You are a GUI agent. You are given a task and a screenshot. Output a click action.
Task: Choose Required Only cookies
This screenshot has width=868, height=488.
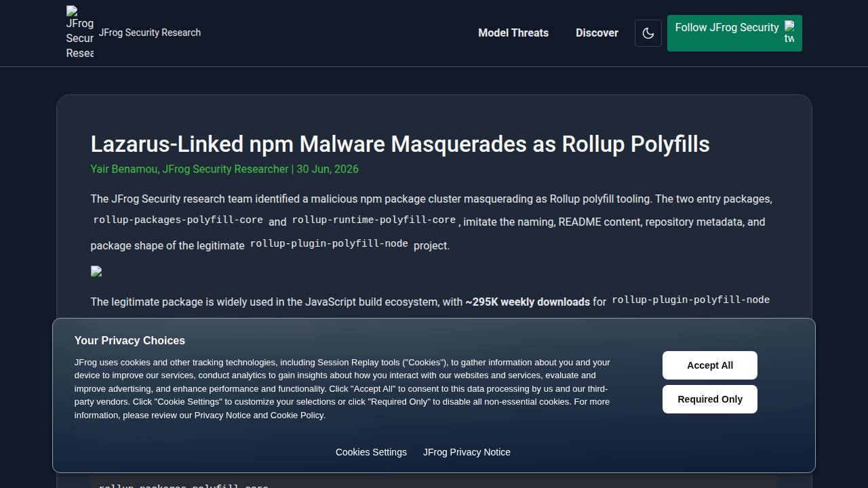pos(710,399)
